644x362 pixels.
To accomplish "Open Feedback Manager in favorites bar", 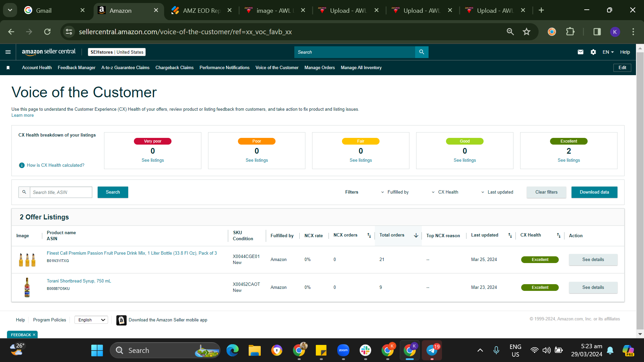I will (x=77, y=68).
